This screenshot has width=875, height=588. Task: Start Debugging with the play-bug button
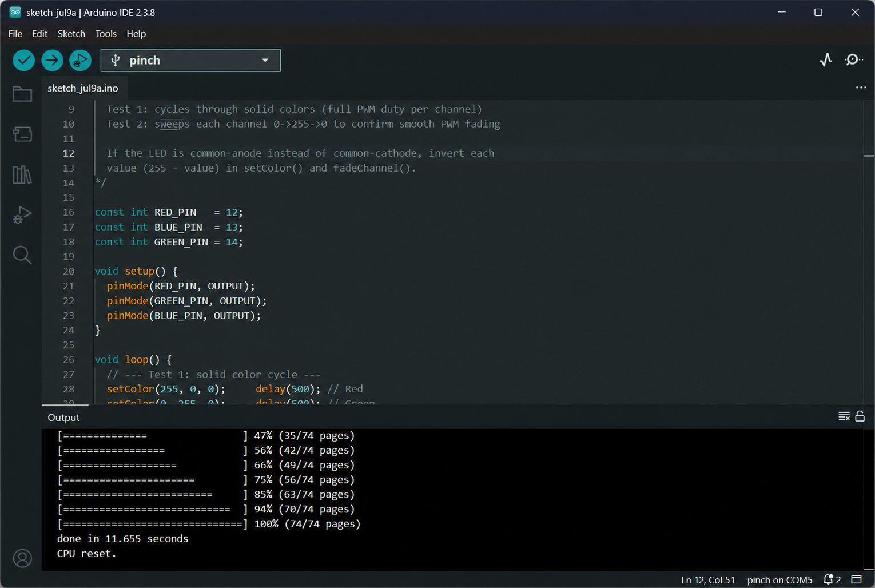tap(80, 60)
